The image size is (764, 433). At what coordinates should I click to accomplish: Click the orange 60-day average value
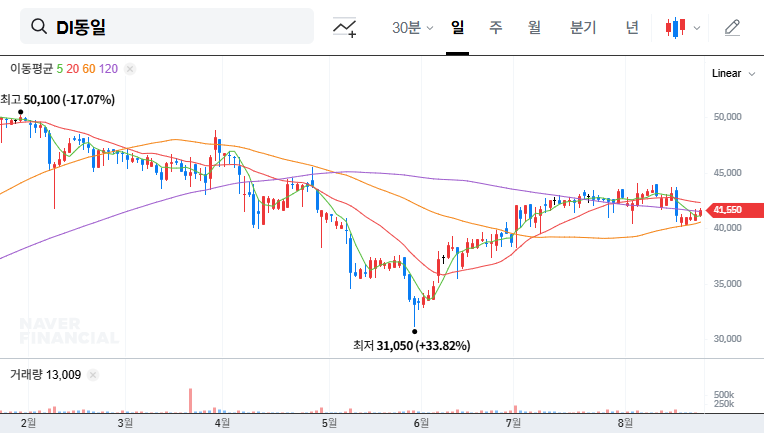coord(89,69)
